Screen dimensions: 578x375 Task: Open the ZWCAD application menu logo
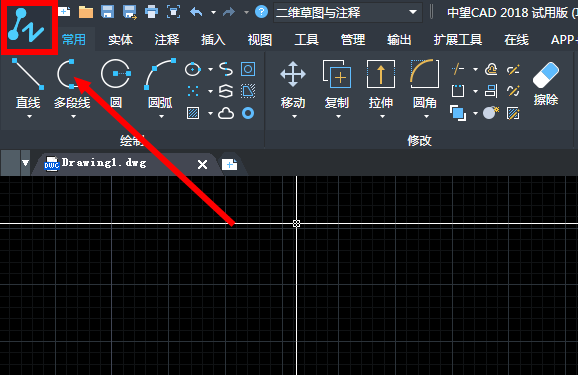(29, 28)
